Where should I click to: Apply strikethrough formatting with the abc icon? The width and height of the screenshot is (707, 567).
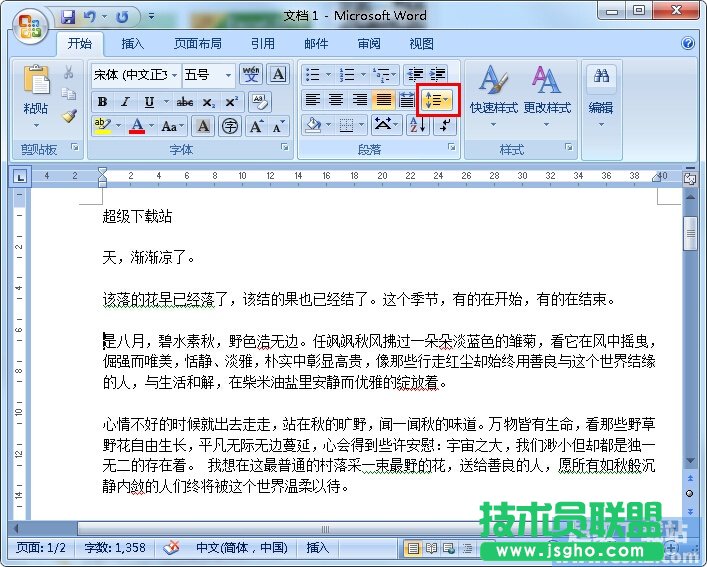coord(184,102)
